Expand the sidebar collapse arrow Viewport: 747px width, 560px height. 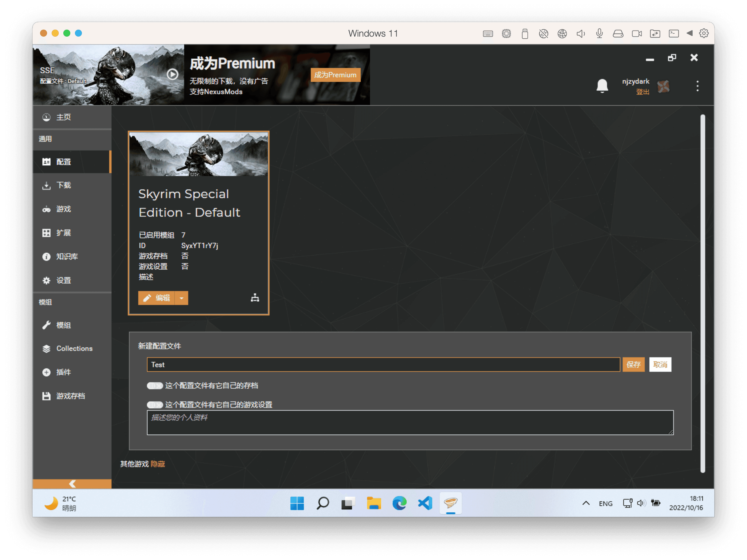pyautogui.click(x=72, y=484)
